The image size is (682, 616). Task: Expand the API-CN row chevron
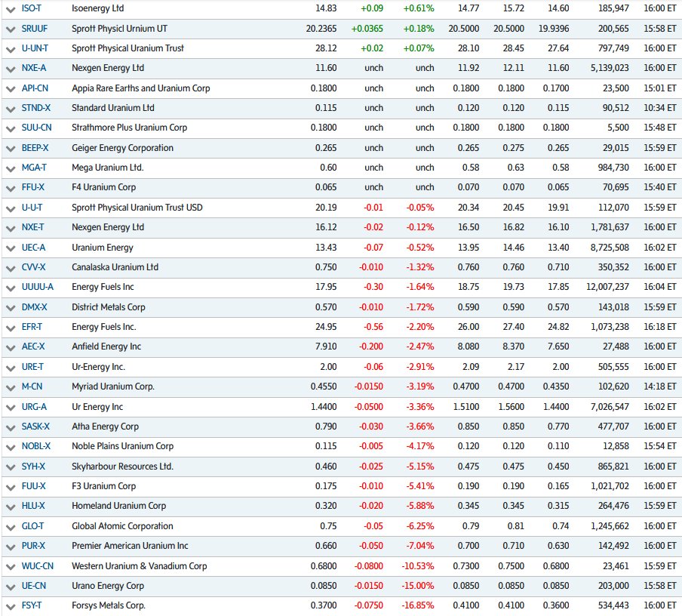tap(11, 89)
